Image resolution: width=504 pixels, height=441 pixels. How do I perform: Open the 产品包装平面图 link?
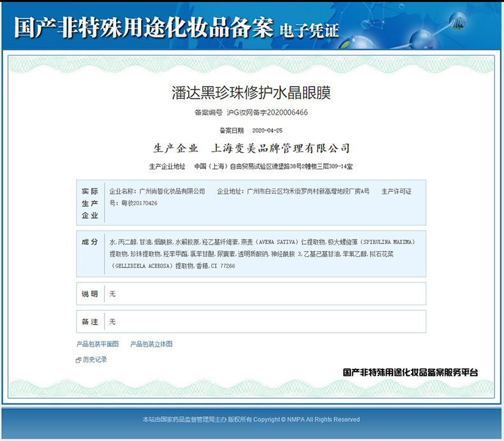(98, 344)
